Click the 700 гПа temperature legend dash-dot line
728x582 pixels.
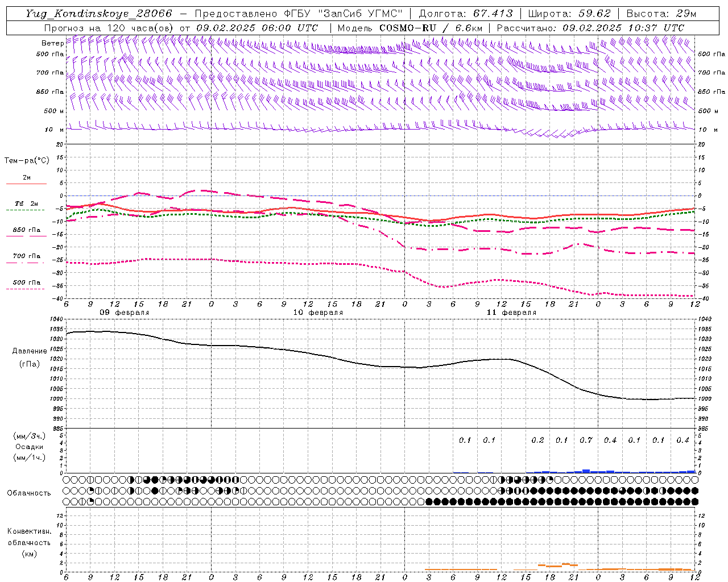(x=25, y=263)
